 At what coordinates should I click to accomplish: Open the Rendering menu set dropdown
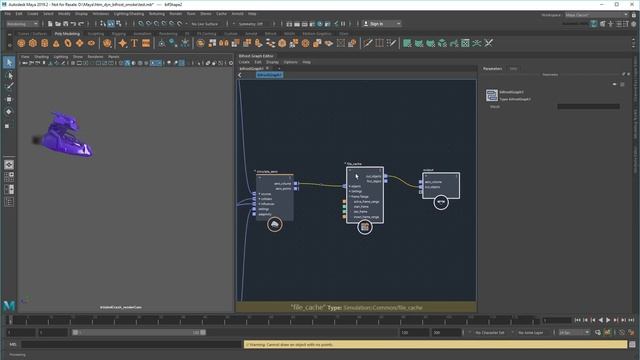[22, 24]
